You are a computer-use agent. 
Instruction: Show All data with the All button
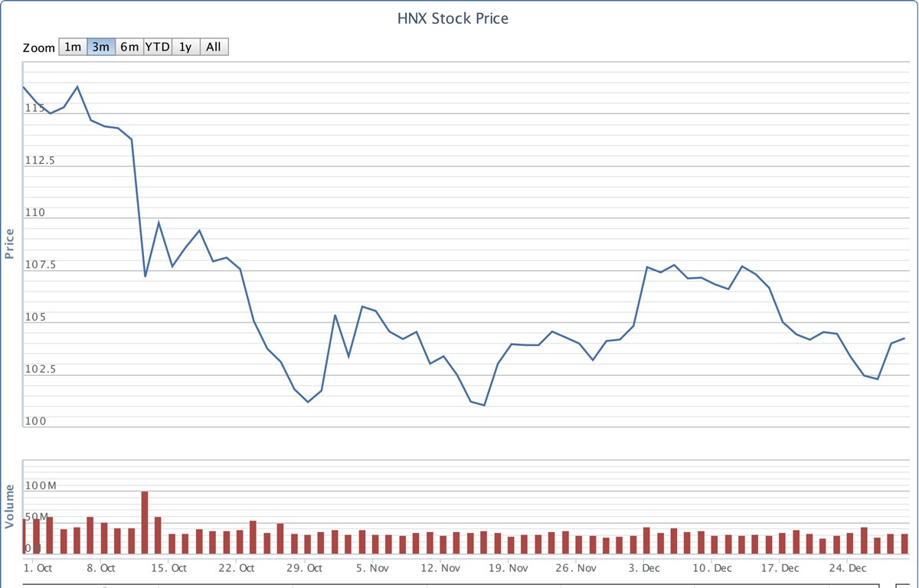pyautogui.click(x=214, y=47)
